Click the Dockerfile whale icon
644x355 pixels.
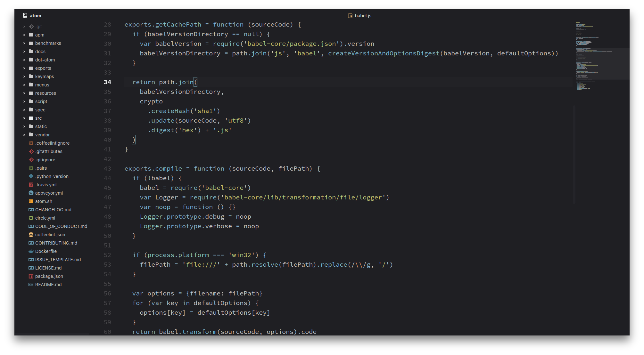(x=31, y=251)
